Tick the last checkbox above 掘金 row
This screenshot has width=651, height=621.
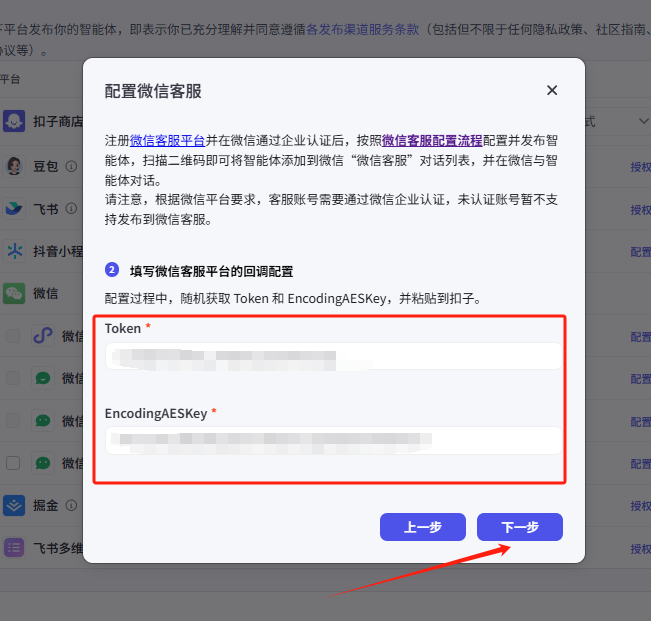click(13, 463)
